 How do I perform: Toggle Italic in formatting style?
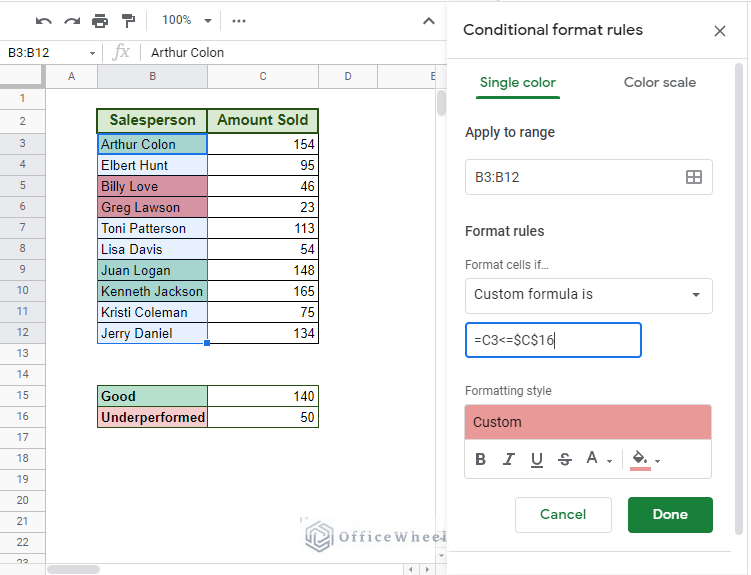click(x=509, y=459)
